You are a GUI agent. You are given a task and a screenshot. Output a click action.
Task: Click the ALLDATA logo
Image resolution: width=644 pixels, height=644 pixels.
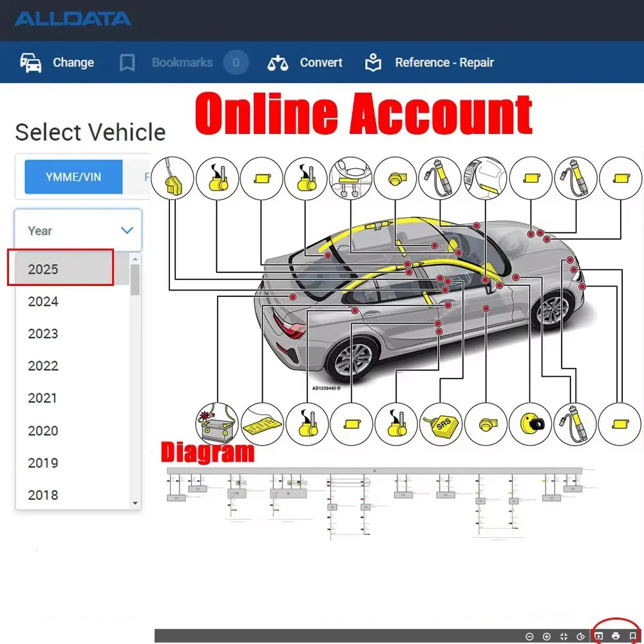[x=73, y=18]
